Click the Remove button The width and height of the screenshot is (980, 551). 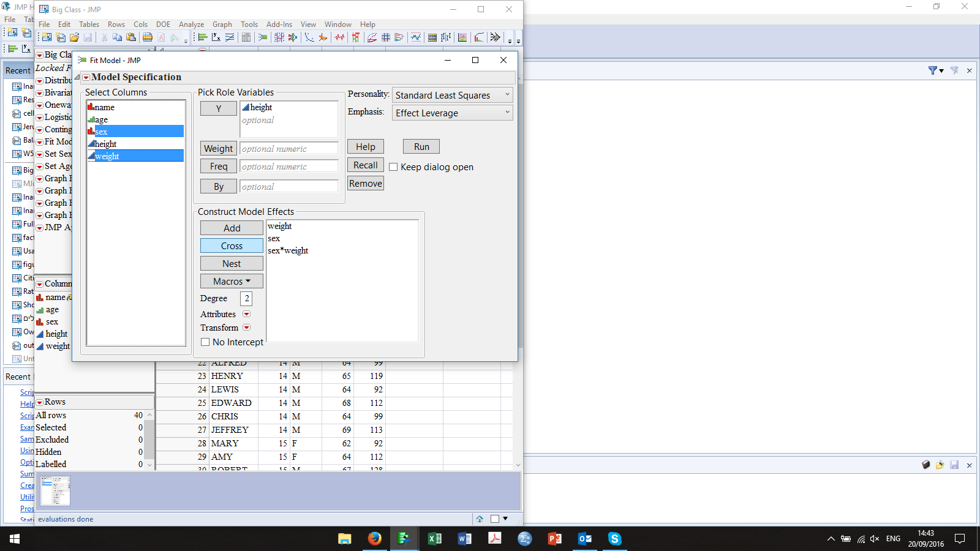[x=365, y=183]
